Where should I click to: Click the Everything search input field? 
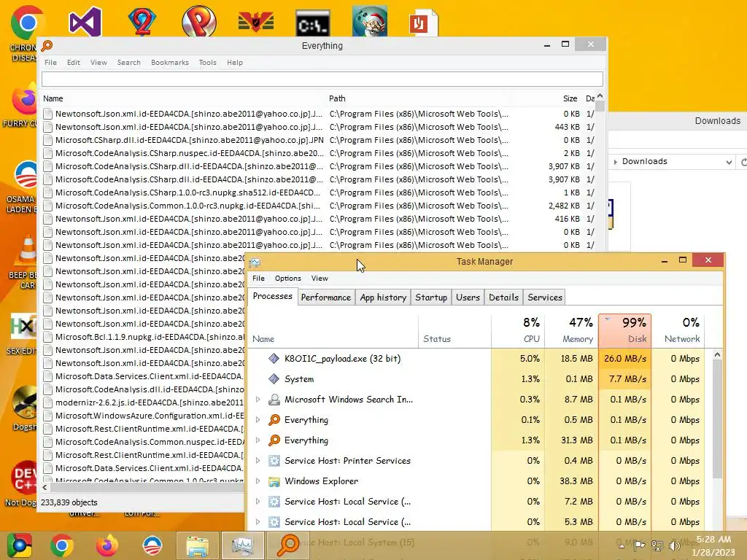(x=322, y=79)
